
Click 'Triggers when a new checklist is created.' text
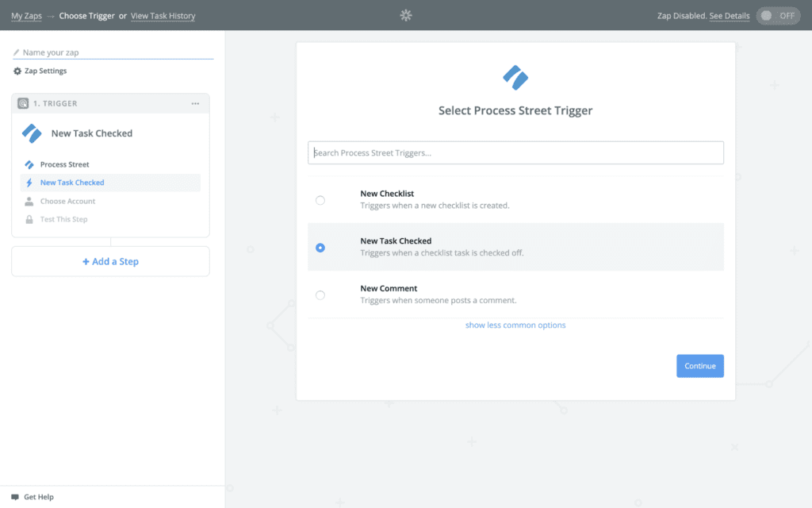(x=435, y=206)
